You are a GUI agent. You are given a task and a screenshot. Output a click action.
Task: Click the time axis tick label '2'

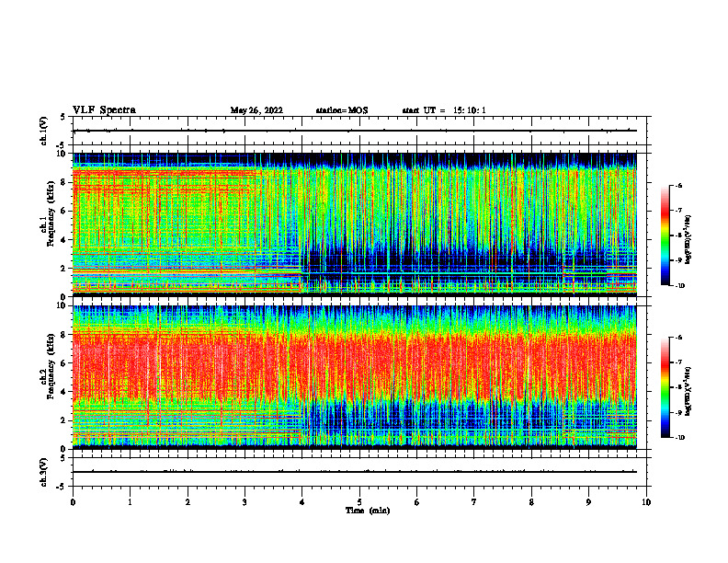click(188, 502)
